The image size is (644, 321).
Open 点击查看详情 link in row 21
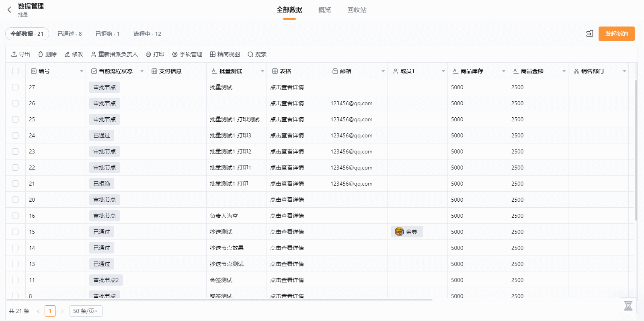point(287,184)
